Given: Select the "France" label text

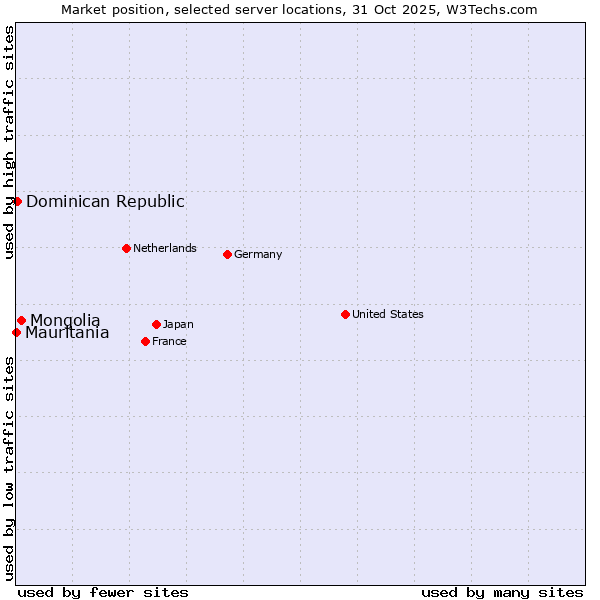Looking at the screenshot, I should [169, 341].
